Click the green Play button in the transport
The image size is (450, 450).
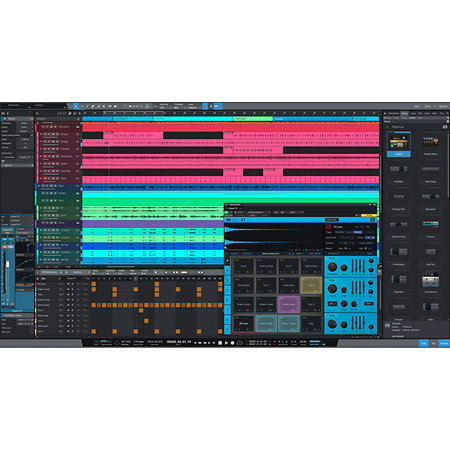(226, 343)
